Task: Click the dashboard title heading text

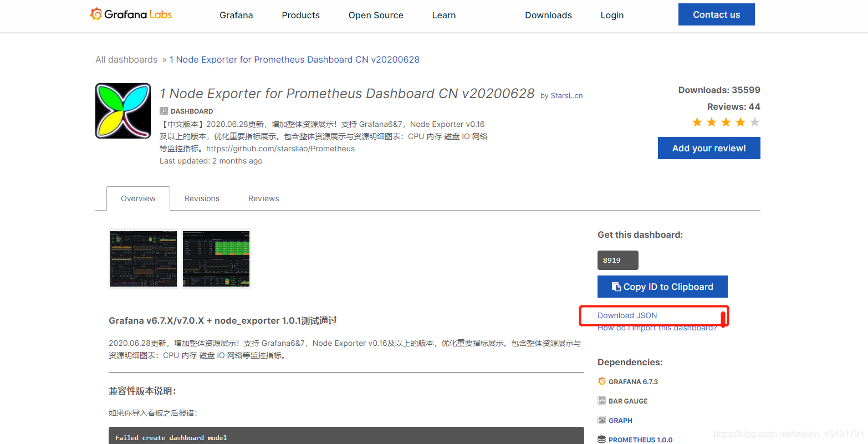Action: coord(347,93)
